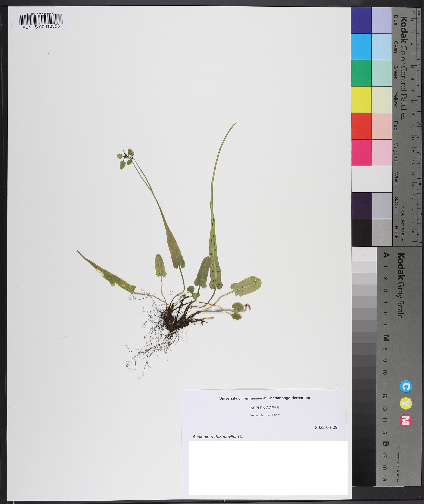
Task: Select the species name "Asplenium rhizophyllum L."
Action: coord(218,436)
